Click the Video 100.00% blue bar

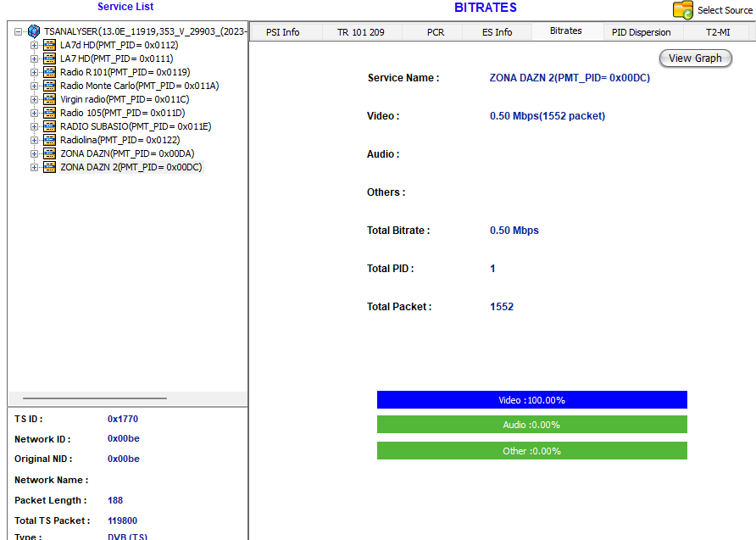click(x=531, y=399)
